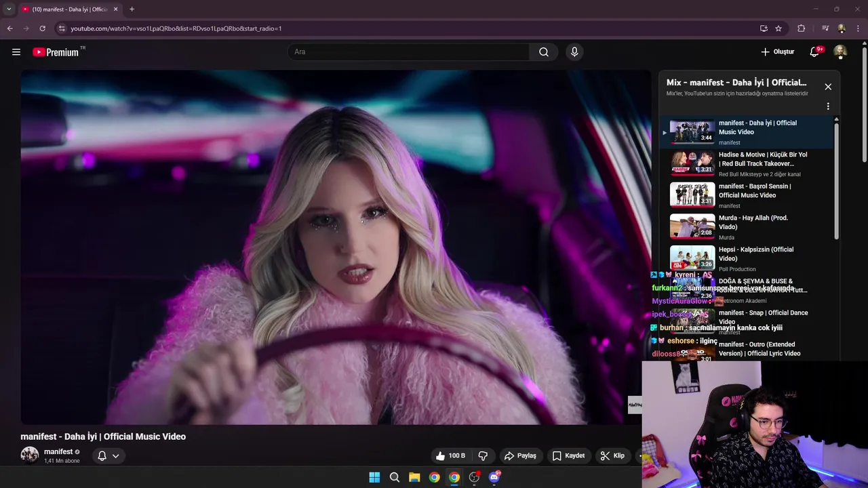Play Hepsi - Kalpsizsin from playlist
The image size is (868, 488).
746,258
